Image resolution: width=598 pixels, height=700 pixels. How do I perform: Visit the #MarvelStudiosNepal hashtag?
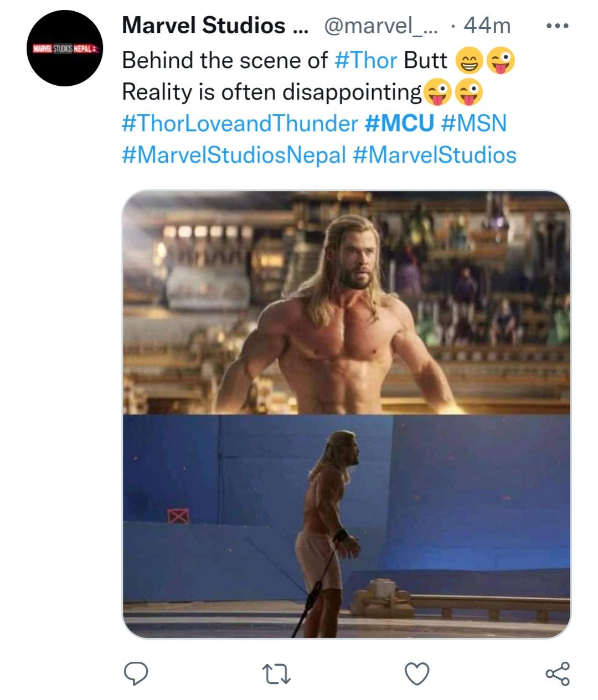pyautogui.click(x=234, y=154)
